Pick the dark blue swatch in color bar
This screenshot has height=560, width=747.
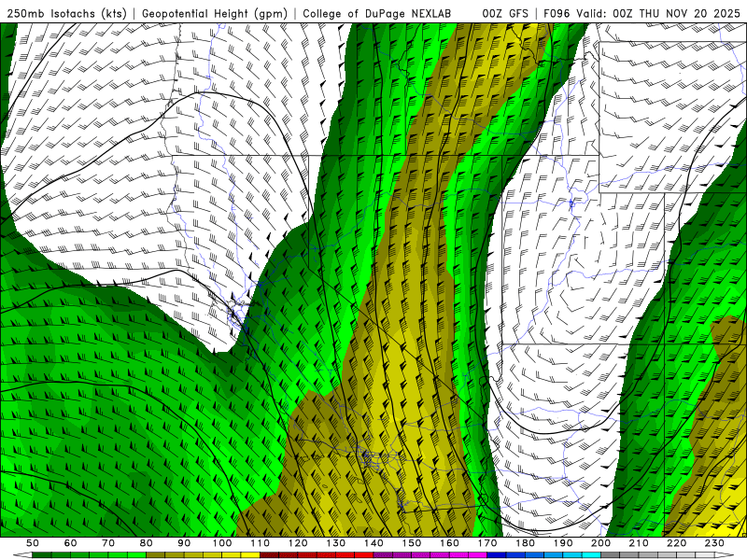(497, 554)
